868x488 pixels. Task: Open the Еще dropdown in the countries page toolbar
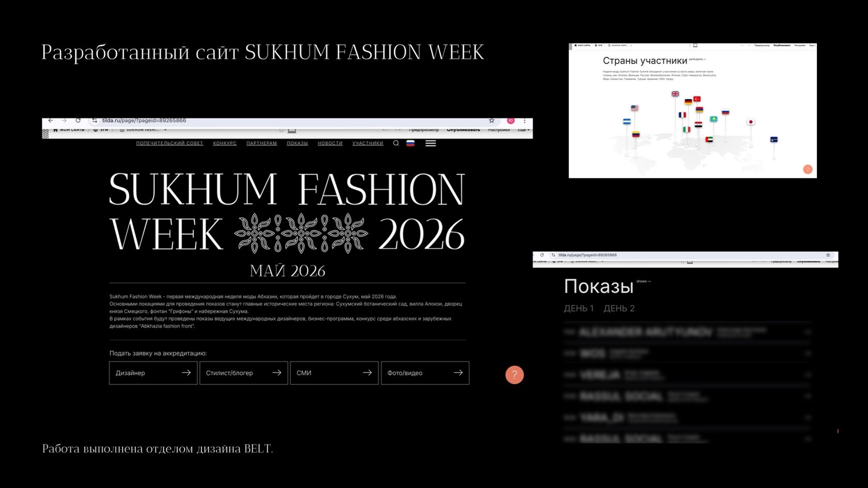tap(812, 45)
